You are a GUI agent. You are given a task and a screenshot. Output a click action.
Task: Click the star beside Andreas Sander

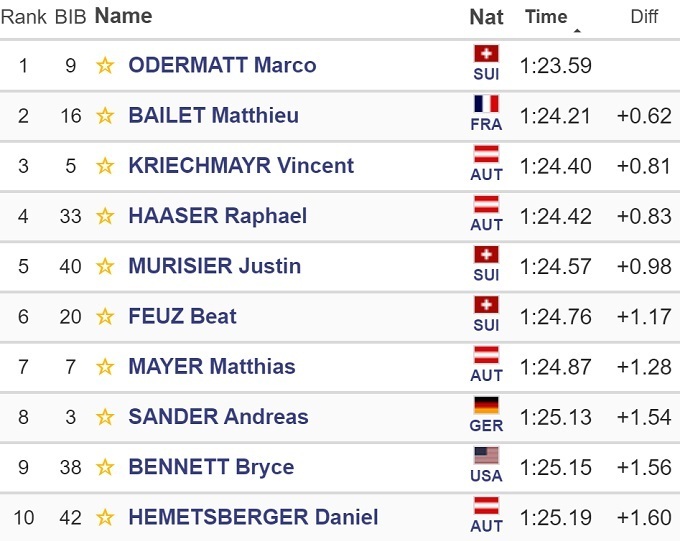[105, 417]
